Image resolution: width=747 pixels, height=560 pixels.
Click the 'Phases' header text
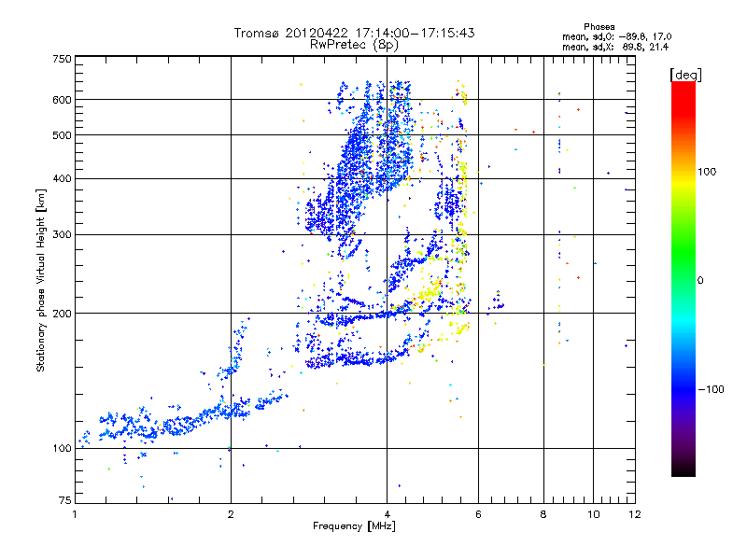click(599, 27)
